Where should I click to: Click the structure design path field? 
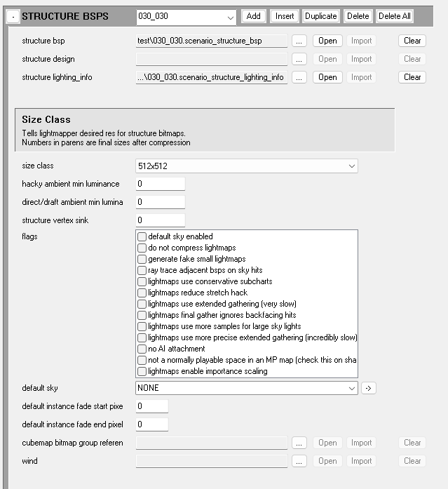click(212, 59)
